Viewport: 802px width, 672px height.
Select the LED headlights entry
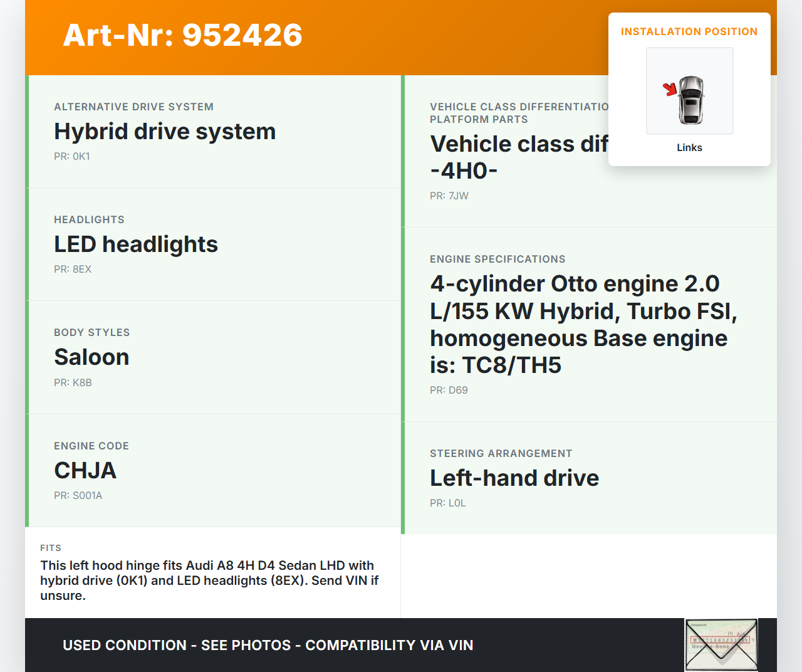pos(136,244)
